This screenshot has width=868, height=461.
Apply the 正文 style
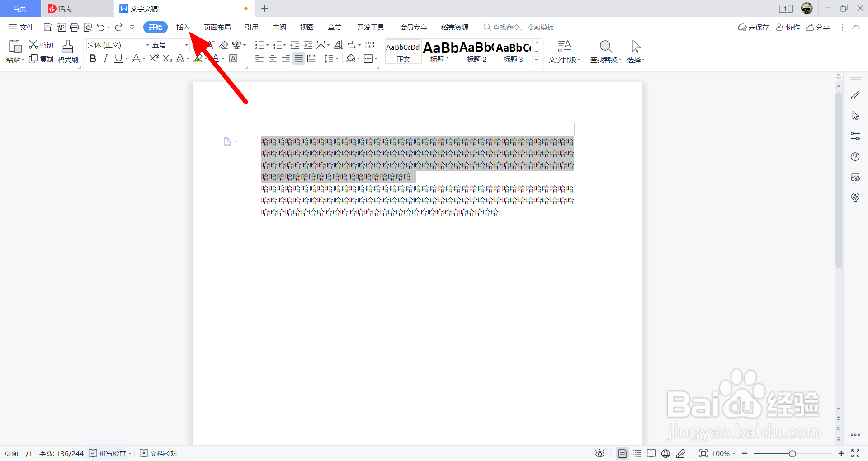tap(403, 52)
